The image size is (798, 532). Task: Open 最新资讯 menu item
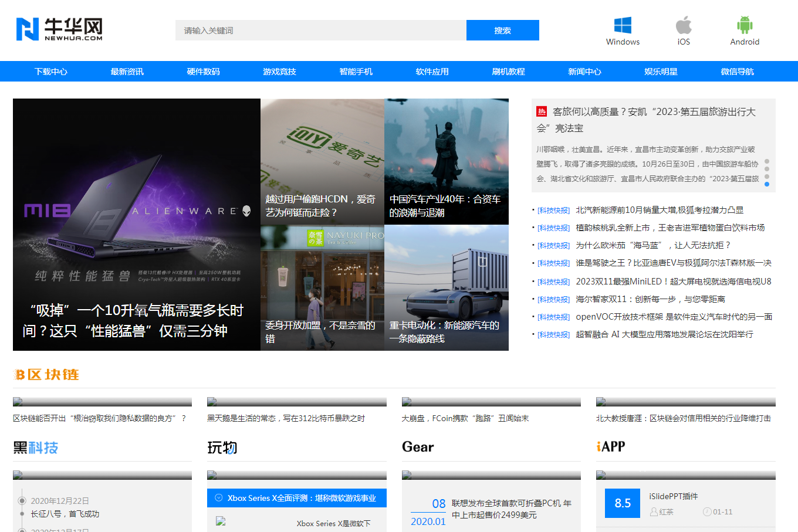pos(127,72)
